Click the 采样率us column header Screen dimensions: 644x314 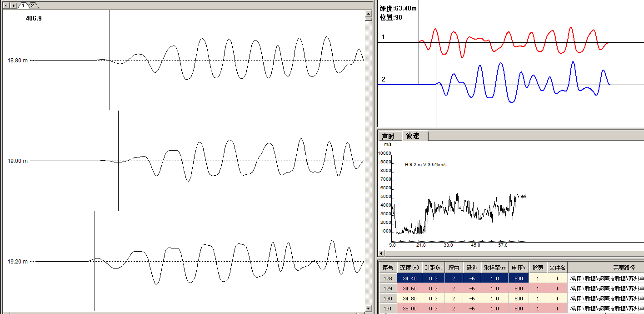tap(494, 268)
